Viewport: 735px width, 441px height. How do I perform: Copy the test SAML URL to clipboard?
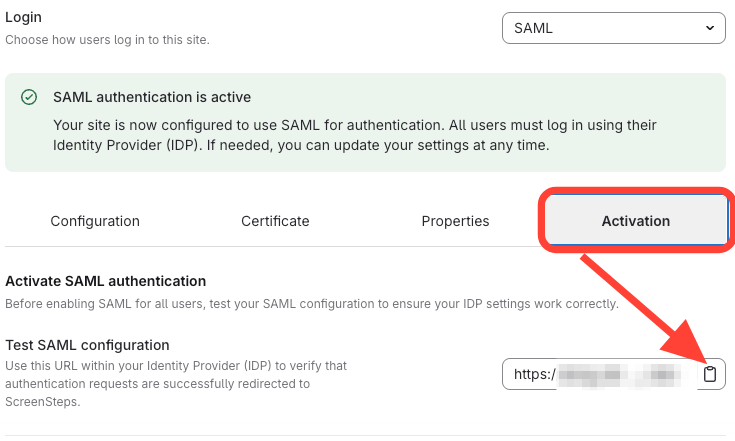click(710, 374)
